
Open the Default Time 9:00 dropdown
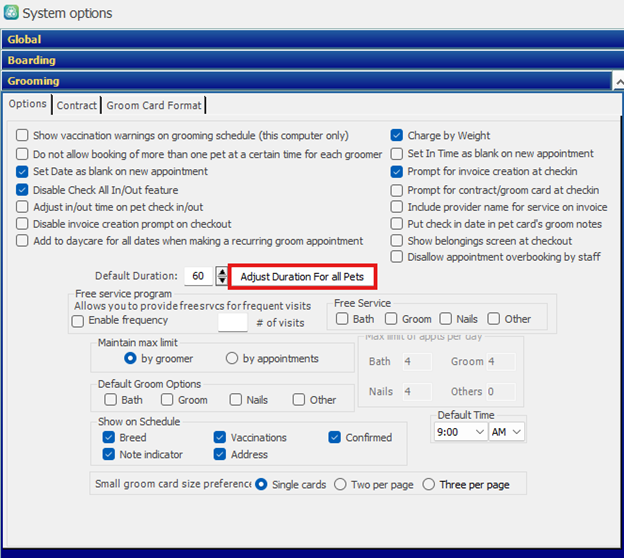pyautogui.click(x=460, y=432)
